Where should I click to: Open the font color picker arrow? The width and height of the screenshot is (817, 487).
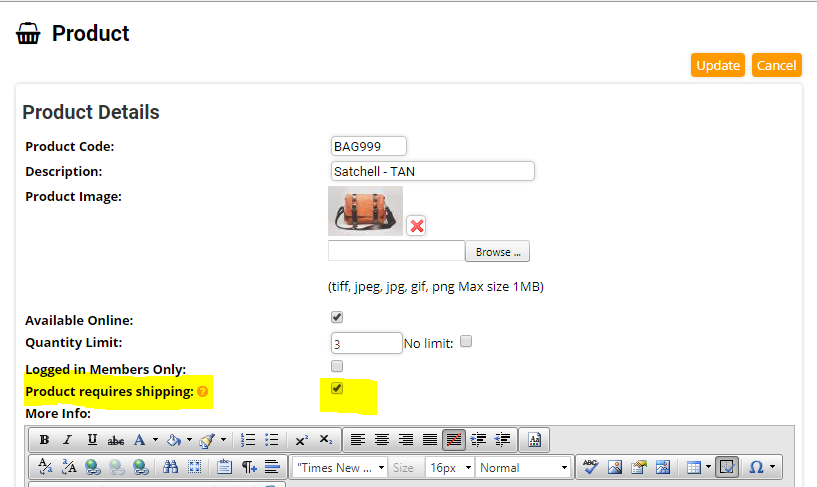(x=155, y=440)
